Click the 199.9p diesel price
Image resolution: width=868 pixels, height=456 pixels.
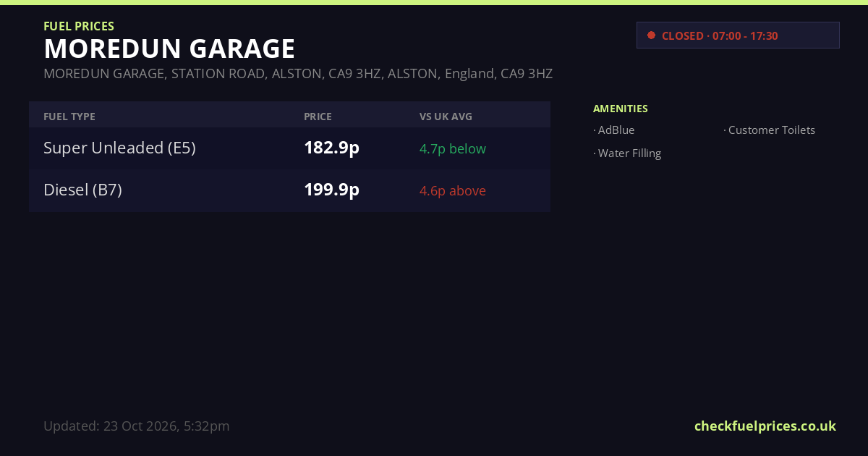pos(331,190)
